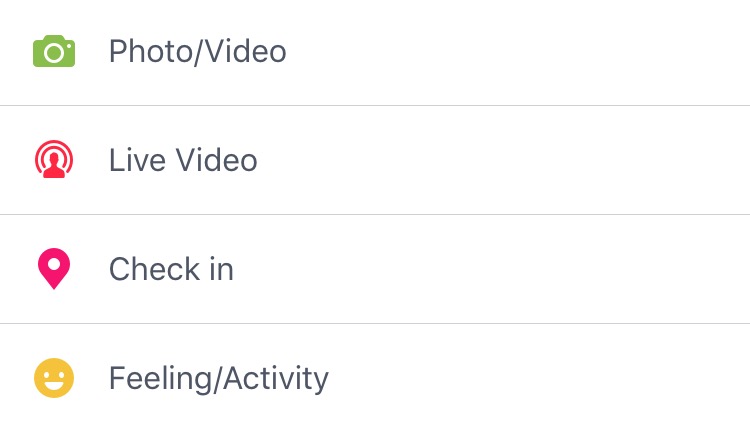Viewport: 750px width, 431px height.
Task: Click the green camera icon
Action: (54, 51)
